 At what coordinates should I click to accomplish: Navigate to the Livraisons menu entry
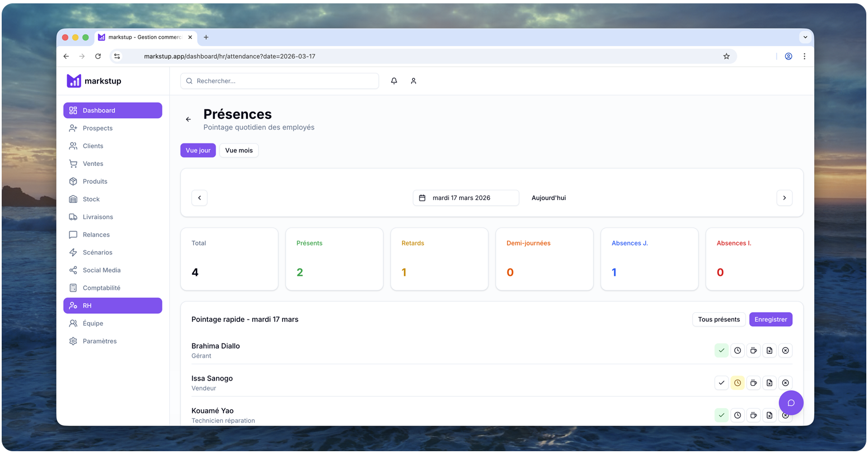(97, 217)
